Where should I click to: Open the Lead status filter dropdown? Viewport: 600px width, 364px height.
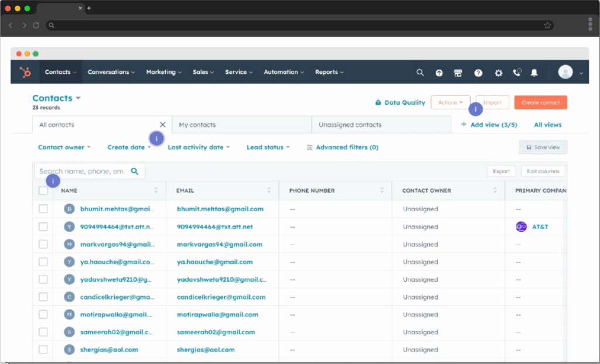tap(268, 147)
